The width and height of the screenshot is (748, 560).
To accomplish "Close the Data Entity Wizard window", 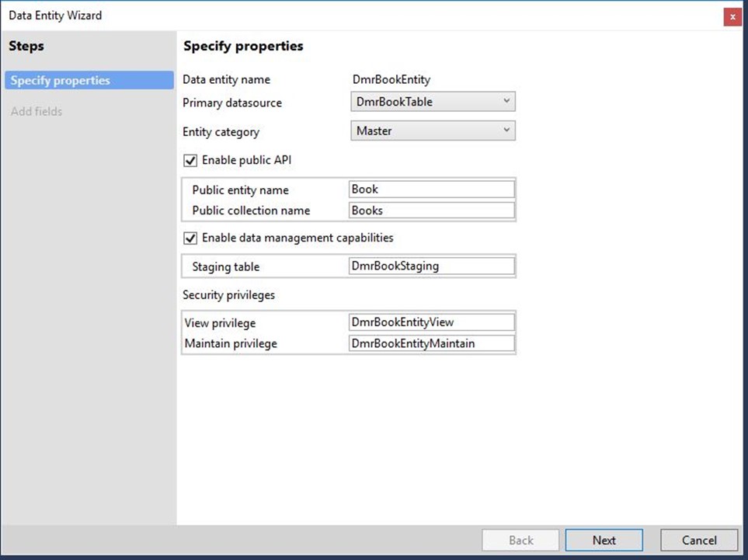I will point(732,16).
